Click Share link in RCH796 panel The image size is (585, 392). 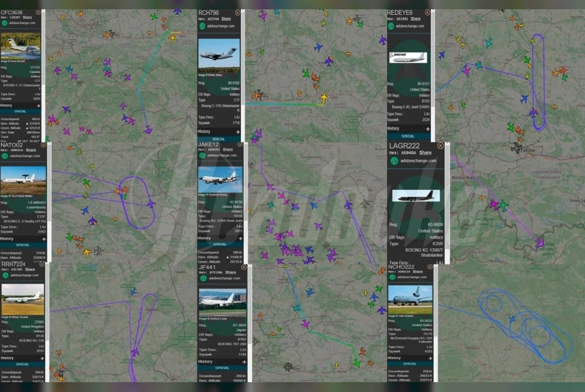(x=226, y=19)
